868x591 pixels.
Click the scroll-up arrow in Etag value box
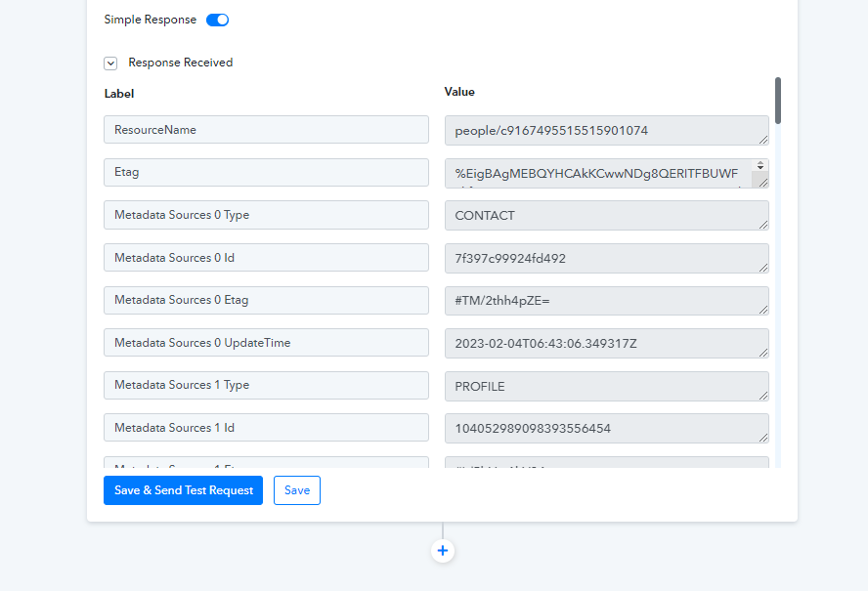(x=759, y=165)
